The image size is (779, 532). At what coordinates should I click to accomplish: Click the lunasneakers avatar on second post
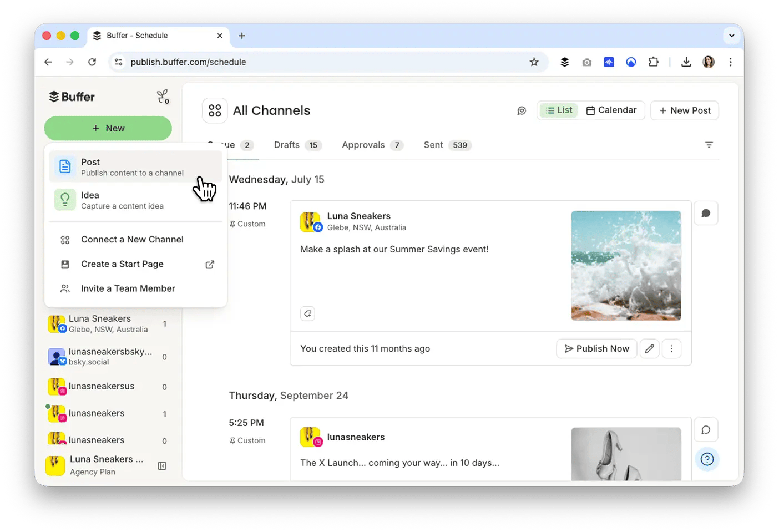[311, 438]
